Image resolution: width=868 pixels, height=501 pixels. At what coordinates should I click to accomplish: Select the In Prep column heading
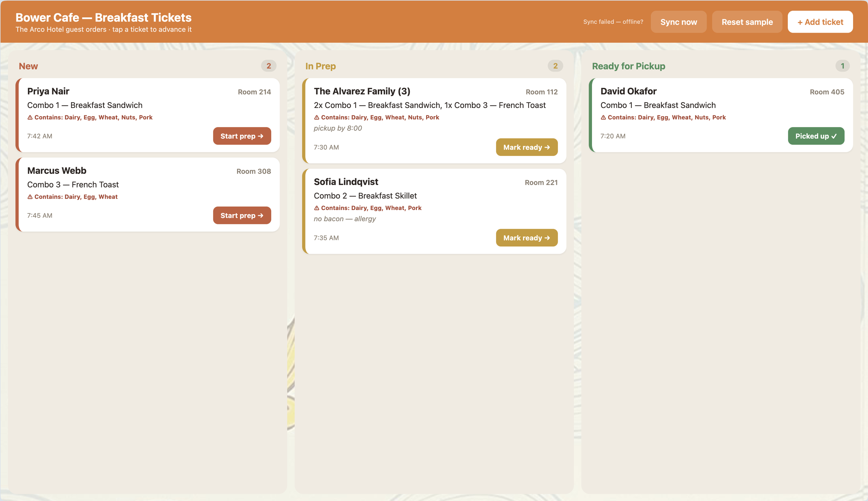tap(320, 66)
